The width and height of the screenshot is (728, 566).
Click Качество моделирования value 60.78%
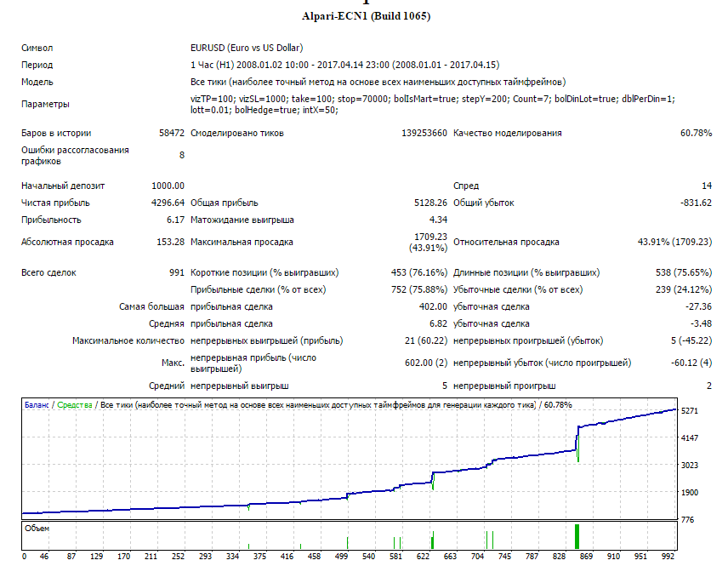[x=696, y=134]
